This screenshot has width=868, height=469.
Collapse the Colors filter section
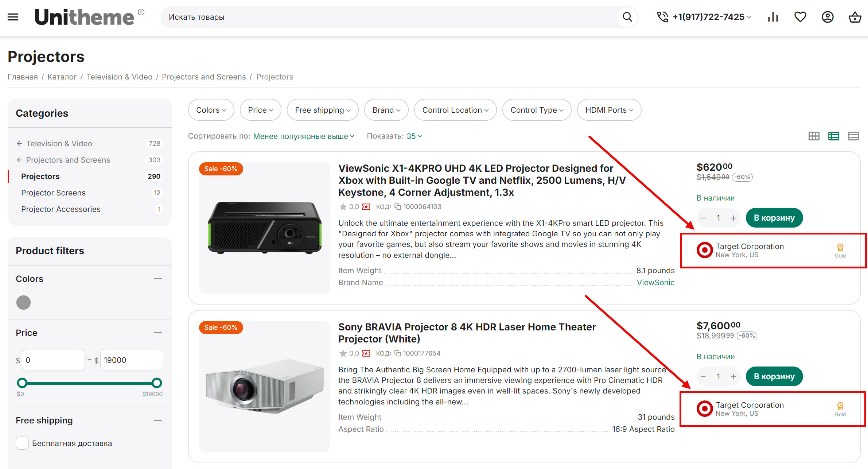click(x=158, y=279)
